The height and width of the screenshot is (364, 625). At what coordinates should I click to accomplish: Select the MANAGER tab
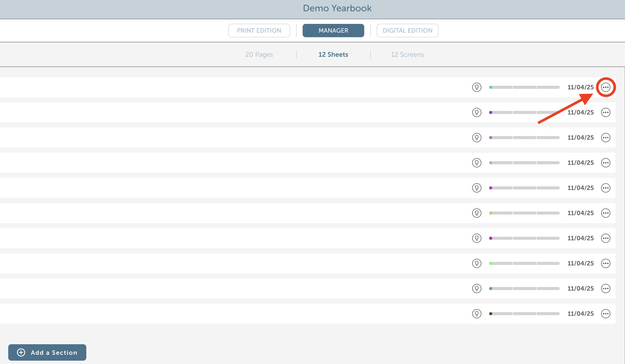pos(333,31)
